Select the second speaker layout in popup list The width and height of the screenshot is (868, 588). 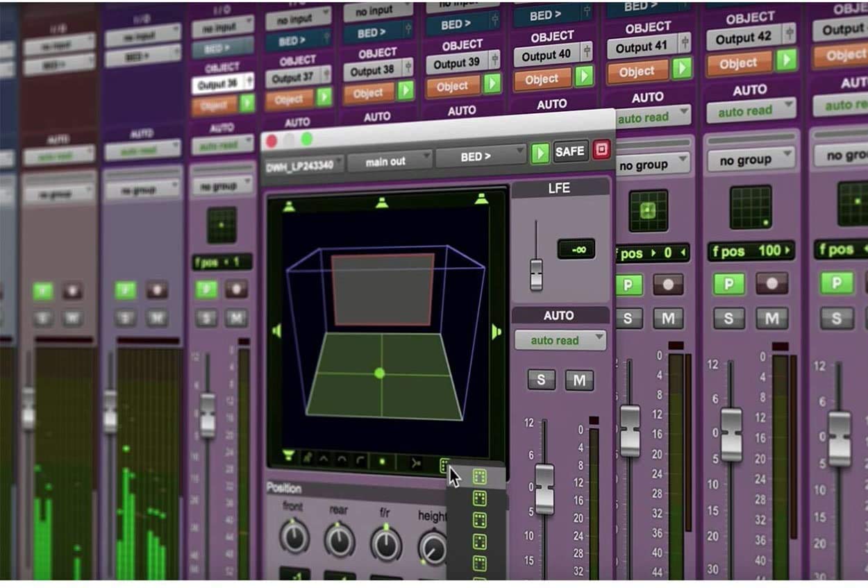click(479, 498)
